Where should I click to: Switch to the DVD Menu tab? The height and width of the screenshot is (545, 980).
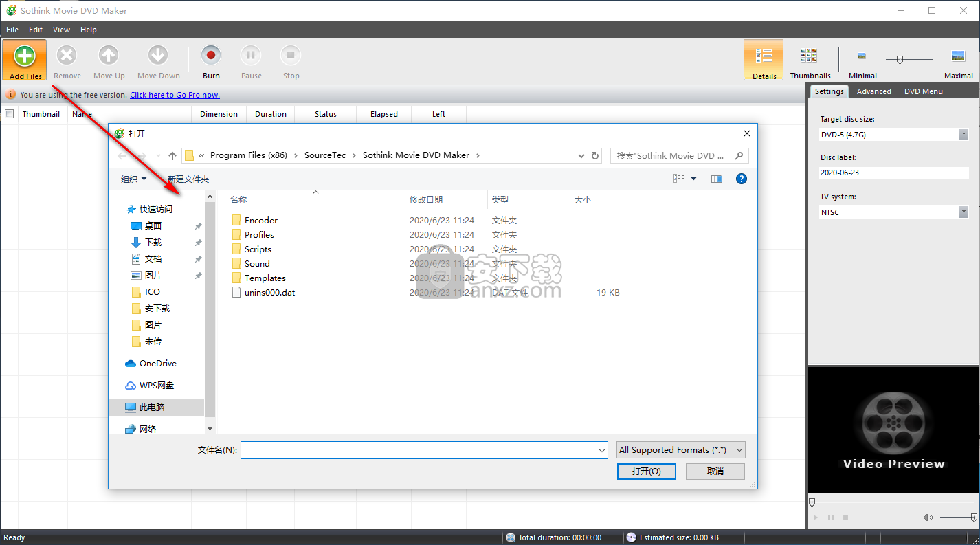coord(923,91)
